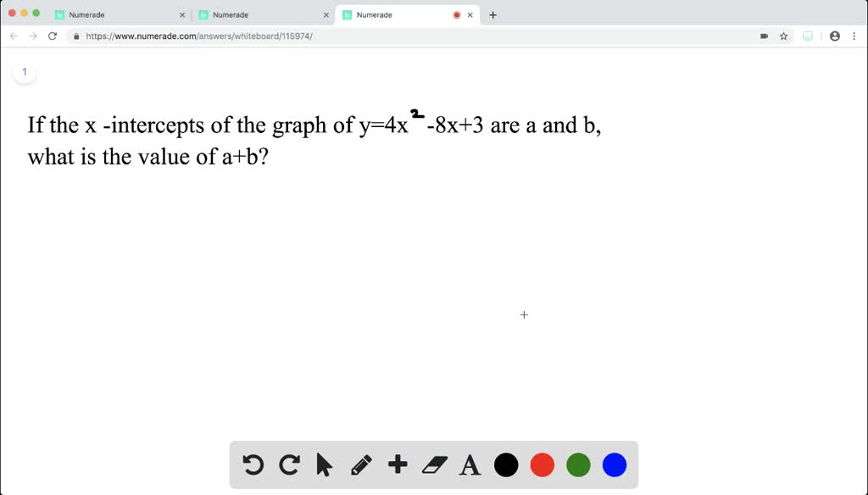
Task: Toggle the bookmark star in the address bar
Action: tap(783, 36)
